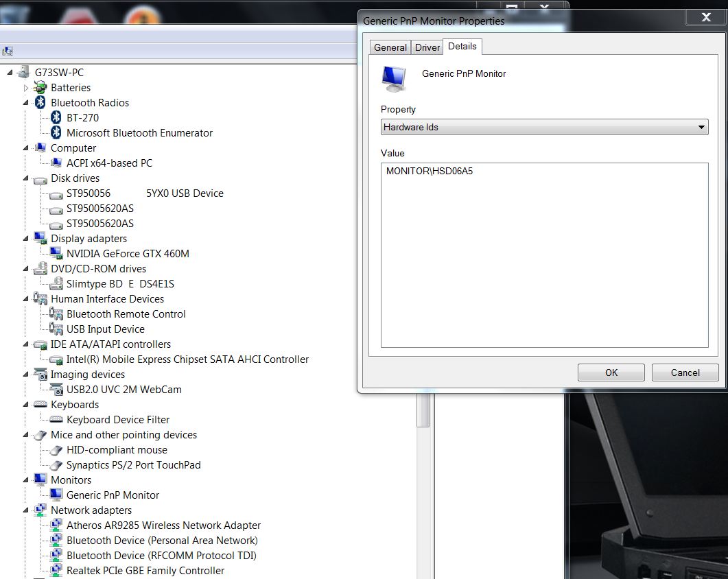Click the monitor icon in Properties dialog
The image size is (728, 579).
click(x=394, y=78)
